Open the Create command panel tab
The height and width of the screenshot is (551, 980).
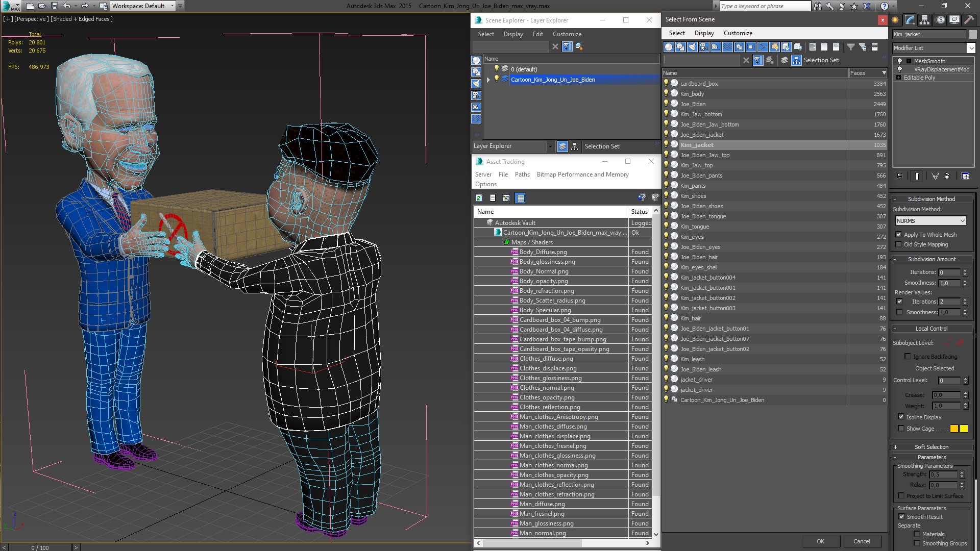(x=895, y=20)
